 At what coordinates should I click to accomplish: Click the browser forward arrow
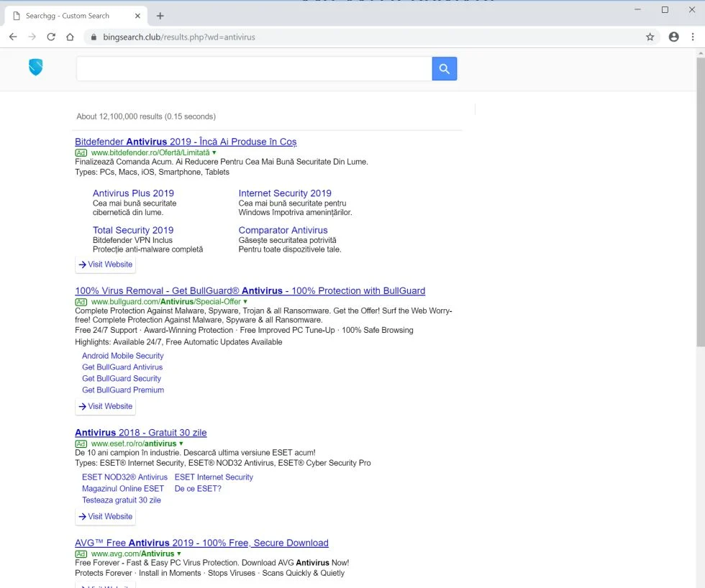point(32,37)
